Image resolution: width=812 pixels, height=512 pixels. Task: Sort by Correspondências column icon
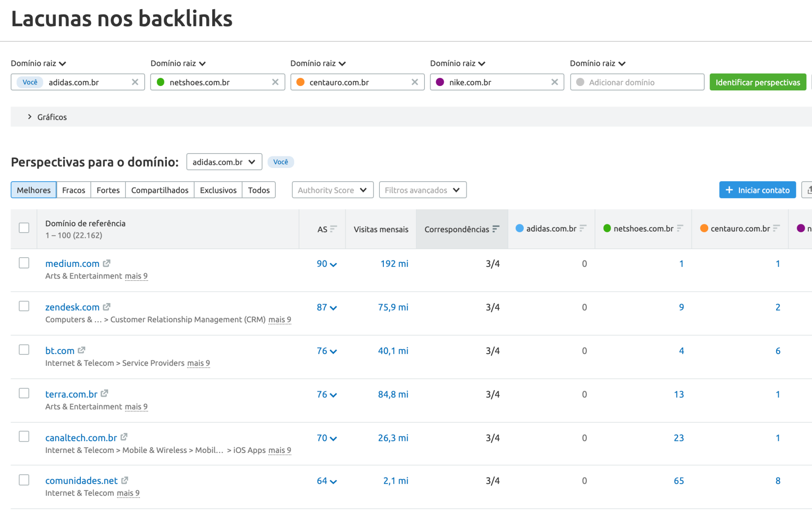point(496,229)
